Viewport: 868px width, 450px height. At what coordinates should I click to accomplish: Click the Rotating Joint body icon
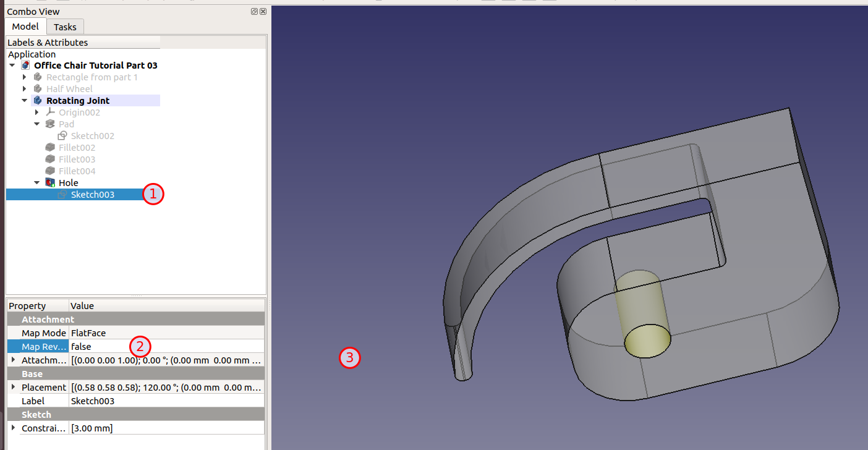tap(38, 101)
